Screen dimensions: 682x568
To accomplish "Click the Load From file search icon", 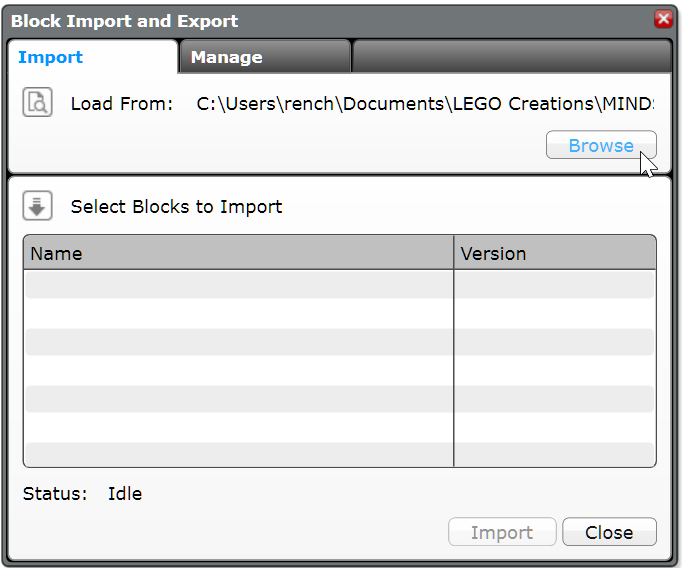I will [x=38, y=103].
